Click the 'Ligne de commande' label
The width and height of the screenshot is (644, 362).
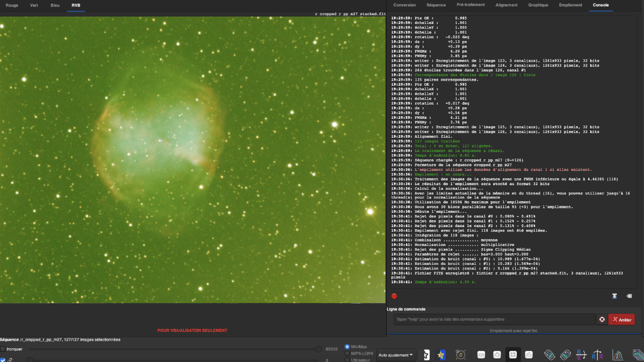[406, 309]
